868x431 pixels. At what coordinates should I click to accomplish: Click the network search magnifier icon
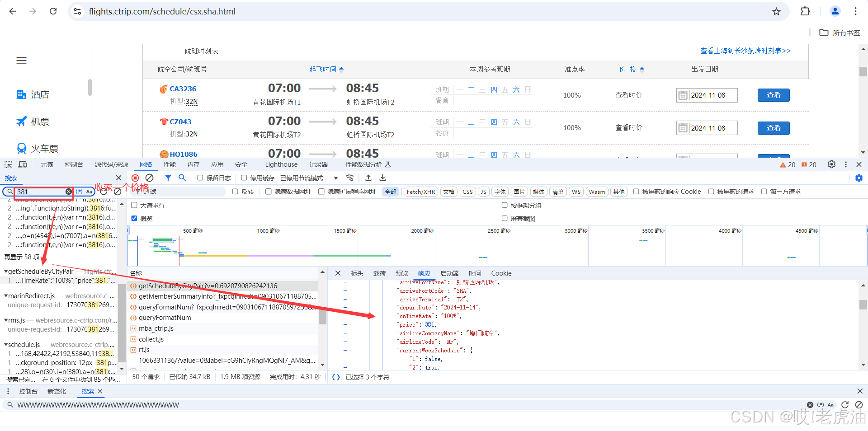182,178
